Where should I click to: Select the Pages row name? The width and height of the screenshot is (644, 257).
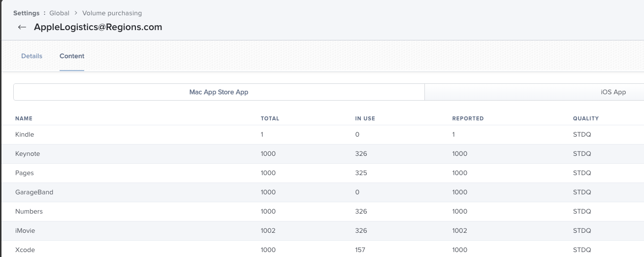25,173
